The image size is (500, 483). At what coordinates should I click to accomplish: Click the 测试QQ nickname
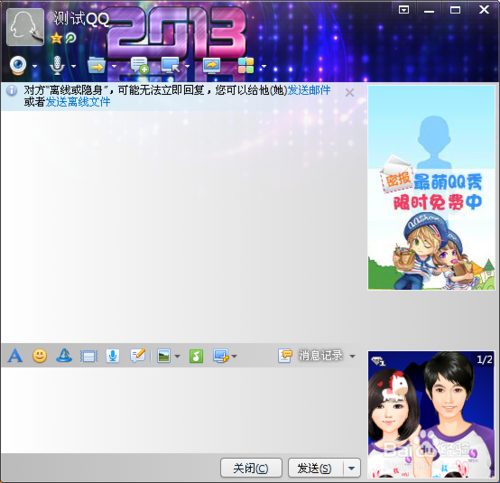click(x=81, y=19)
